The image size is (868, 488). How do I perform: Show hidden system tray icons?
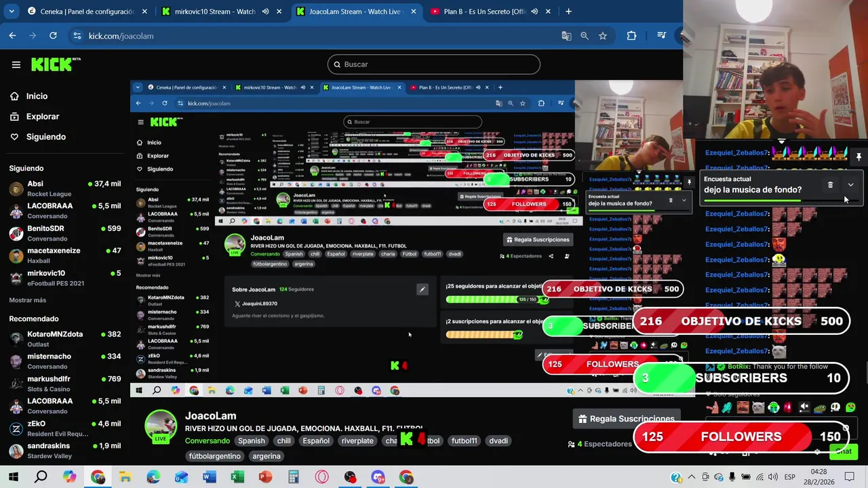coord(691,477)
